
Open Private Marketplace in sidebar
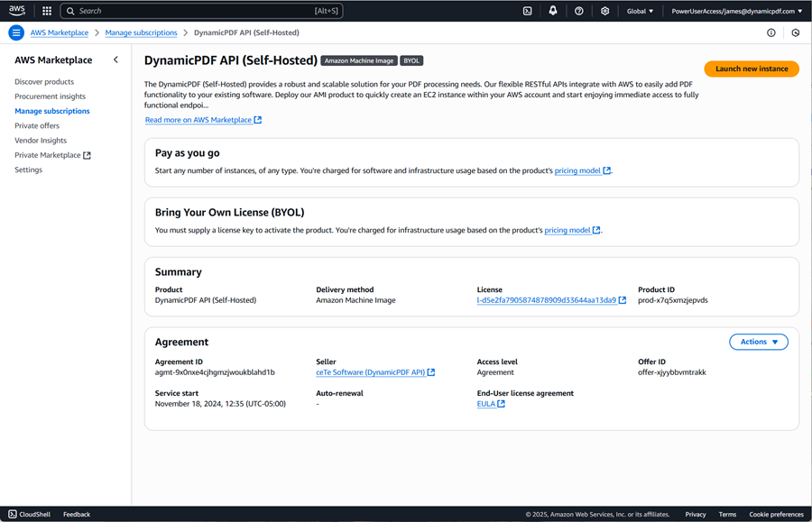click(48, 155)
